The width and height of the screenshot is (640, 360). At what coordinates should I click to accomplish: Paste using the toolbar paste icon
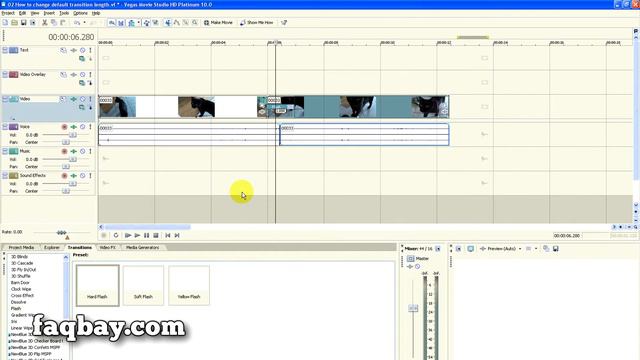(63, 23)
